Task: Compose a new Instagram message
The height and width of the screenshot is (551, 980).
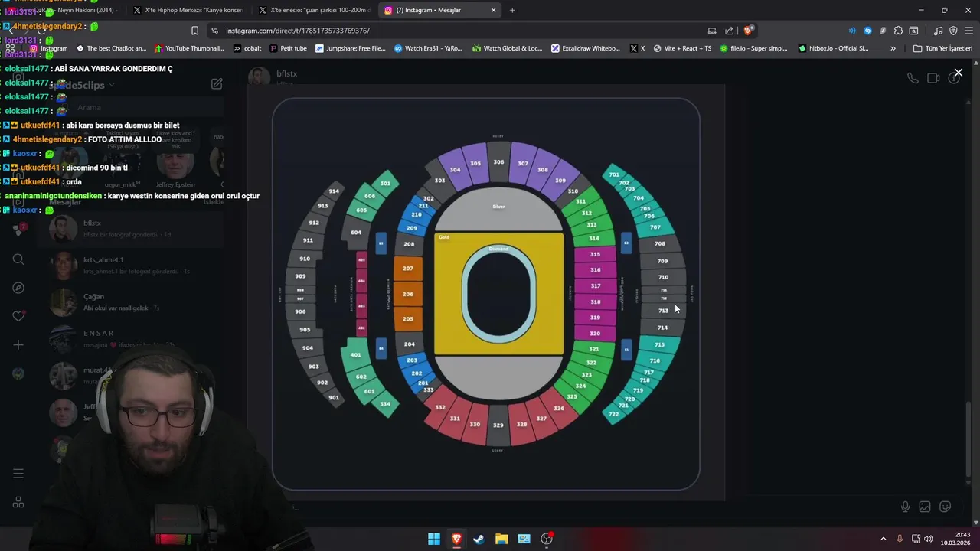Action: coord(217,83)
